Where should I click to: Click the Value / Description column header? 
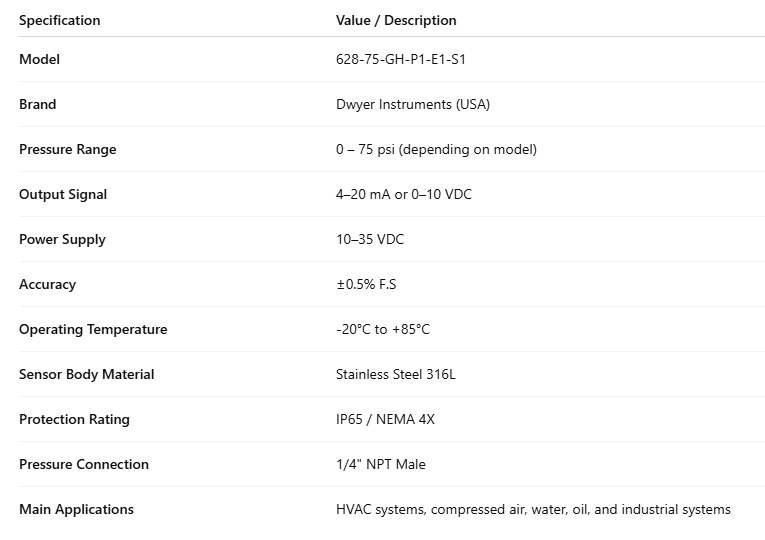point(396,20)
